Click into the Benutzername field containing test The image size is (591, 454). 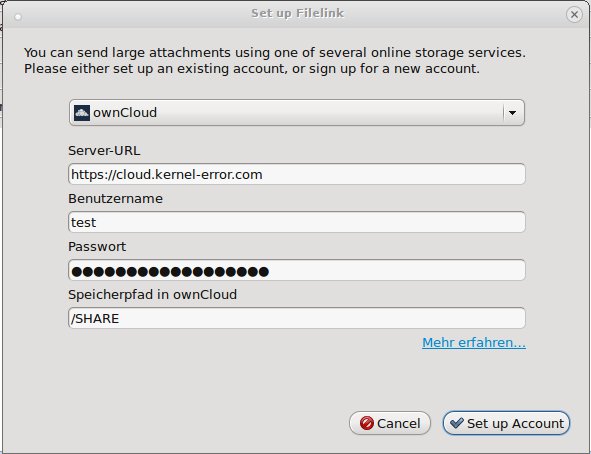(x=297, y=222)
